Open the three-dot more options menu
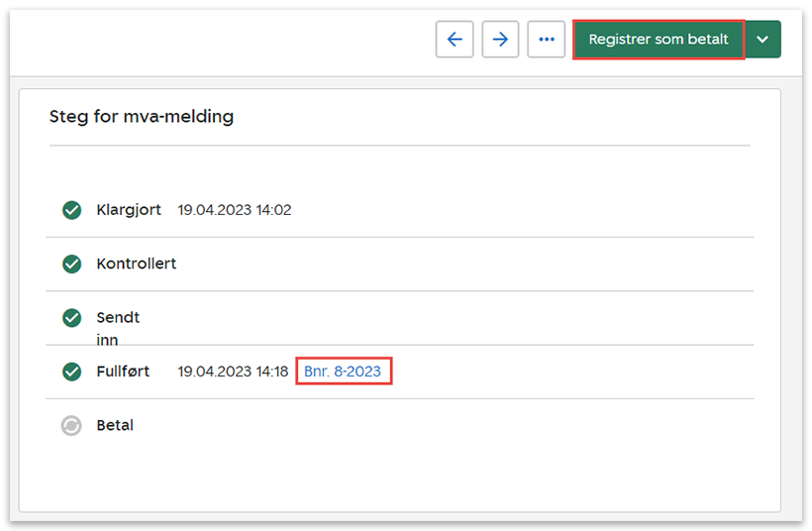Image resolution: width=812 pixels, height=531 pixels. [x=547, y=40]
